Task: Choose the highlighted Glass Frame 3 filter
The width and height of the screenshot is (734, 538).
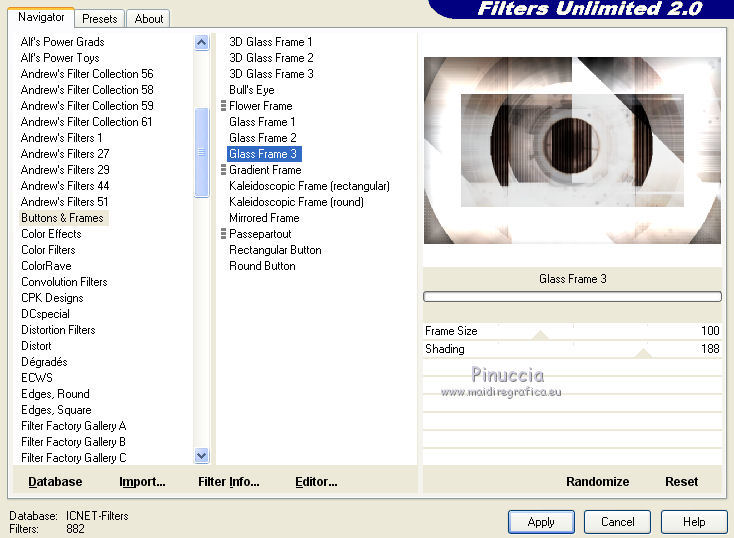Action: (x=264, y=154)
